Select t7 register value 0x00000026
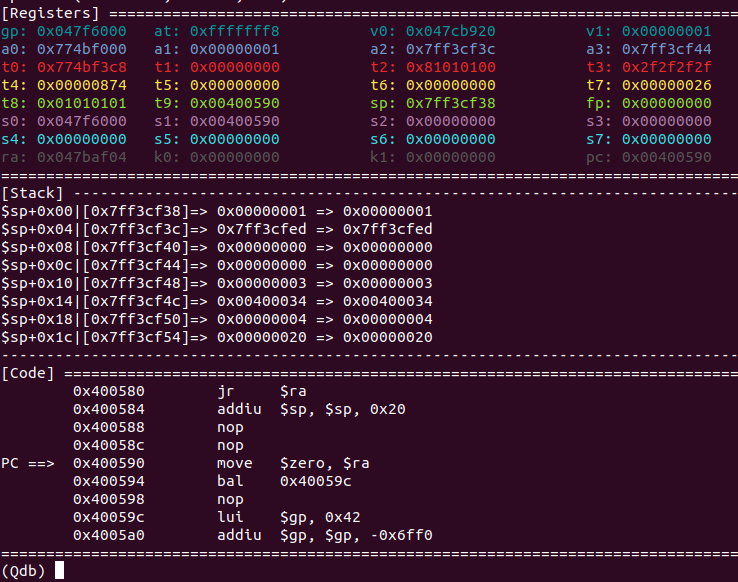Image resolution: width=738 pixels, height=582 pixels. [x=666, y=85]
